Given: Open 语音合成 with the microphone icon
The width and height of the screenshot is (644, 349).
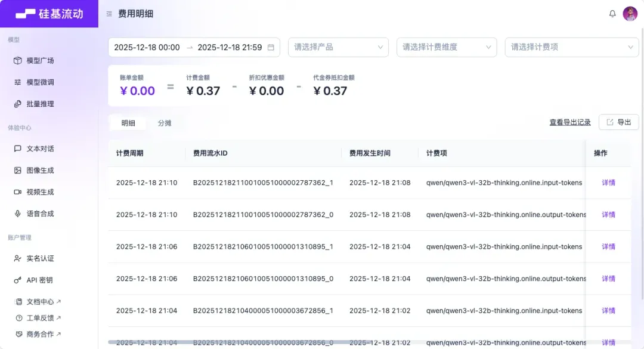Looking at the screenshot, I should coord(40,214).
